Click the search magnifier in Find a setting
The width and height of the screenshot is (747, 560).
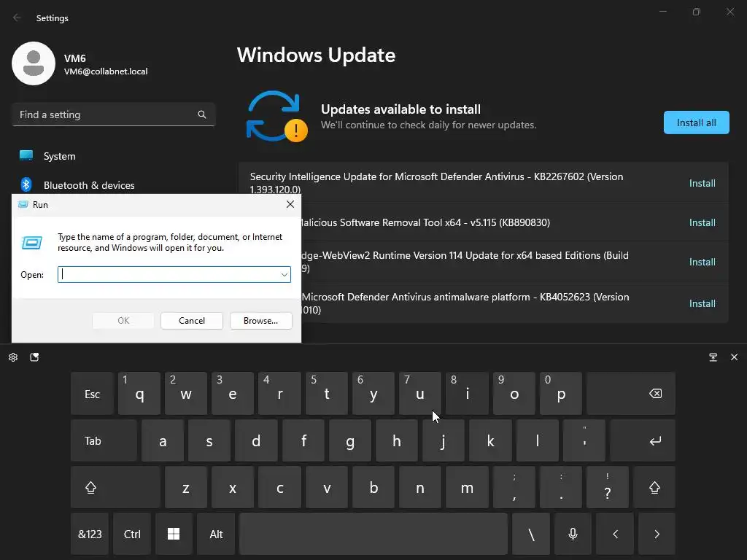(x=202, y=114)
